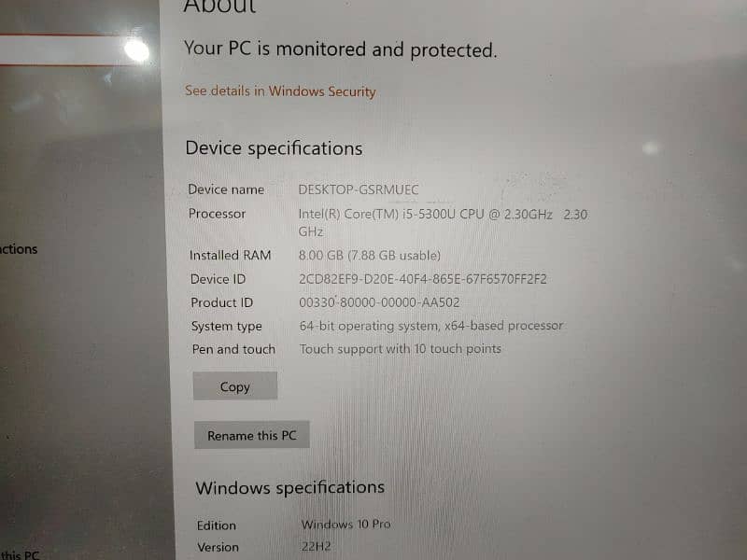Select the 'this PC' sidebar item
747x560 pixels.
point(20,554)
